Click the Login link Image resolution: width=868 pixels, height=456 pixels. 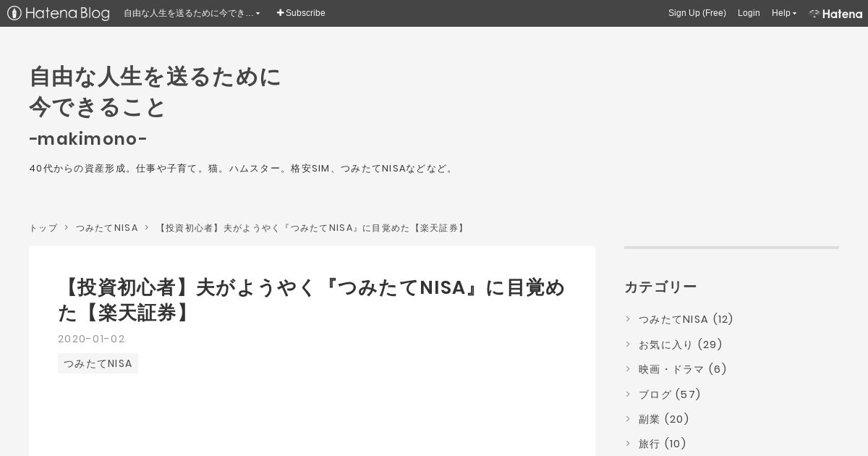pyautogui.click(x=749, y=13)
